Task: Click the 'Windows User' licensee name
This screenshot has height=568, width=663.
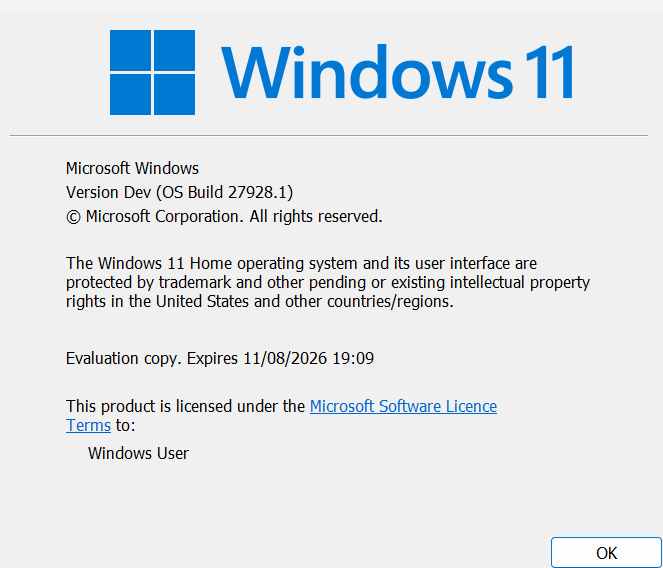Action: point(138,453)
